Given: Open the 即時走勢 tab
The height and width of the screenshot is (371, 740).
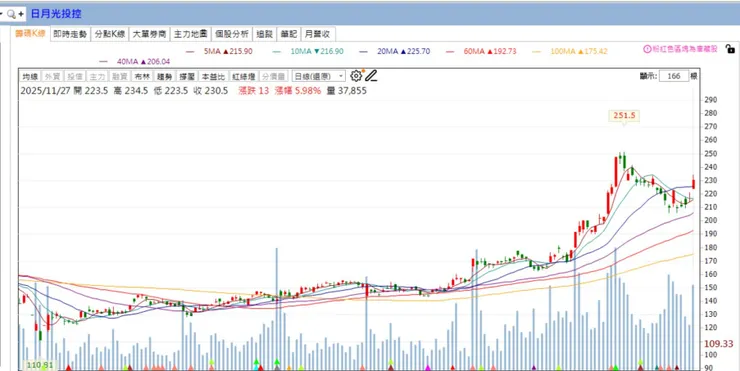Looking at the screenshot, I should tap(70, 34).
